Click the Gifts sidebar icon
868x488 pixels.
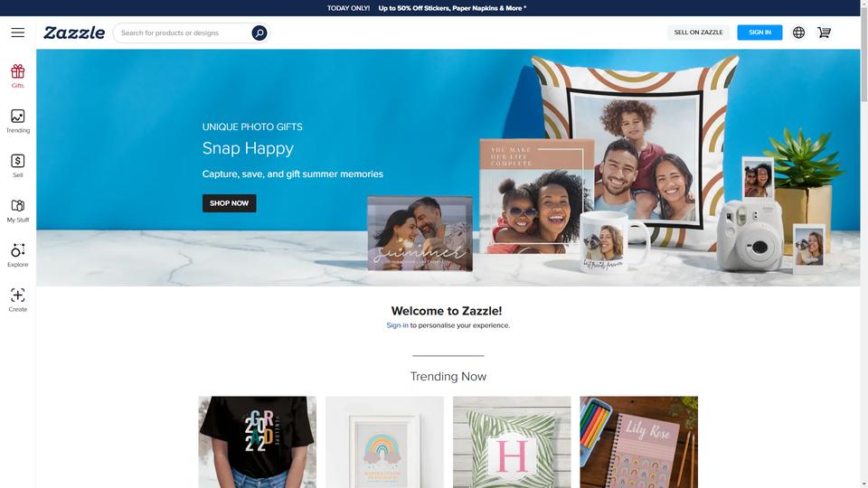coord(18,76)
